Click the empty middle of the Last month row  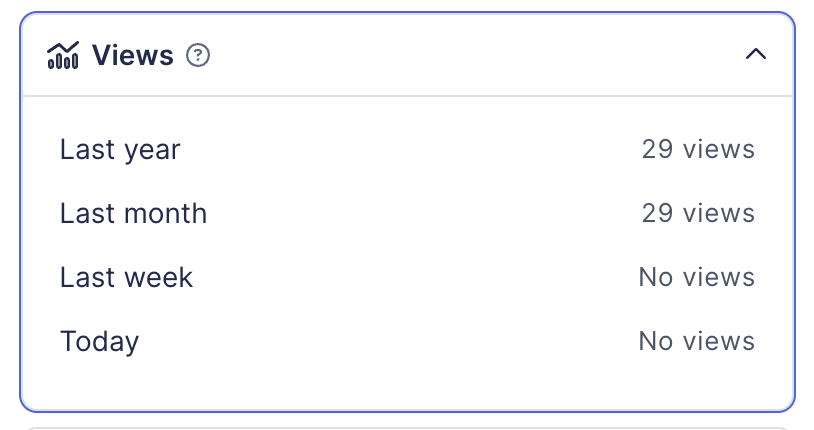[x=420, y=214]
